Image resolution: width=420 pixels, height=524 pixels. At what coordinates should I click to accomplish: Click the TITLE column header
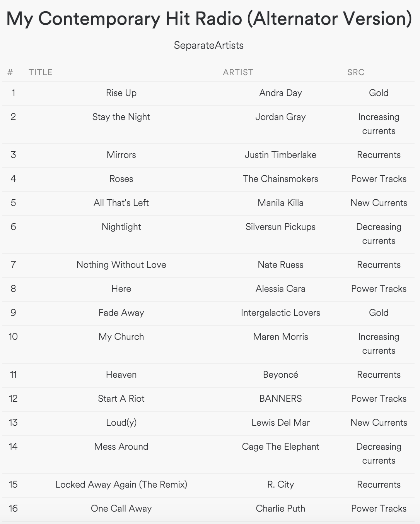point(40,72)
